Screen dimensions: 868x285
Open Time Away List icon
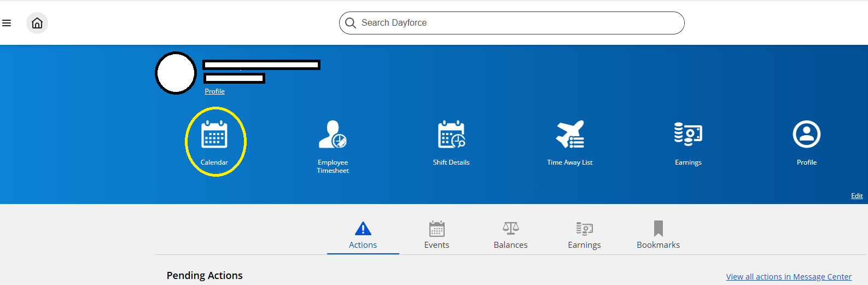point(570,134)
